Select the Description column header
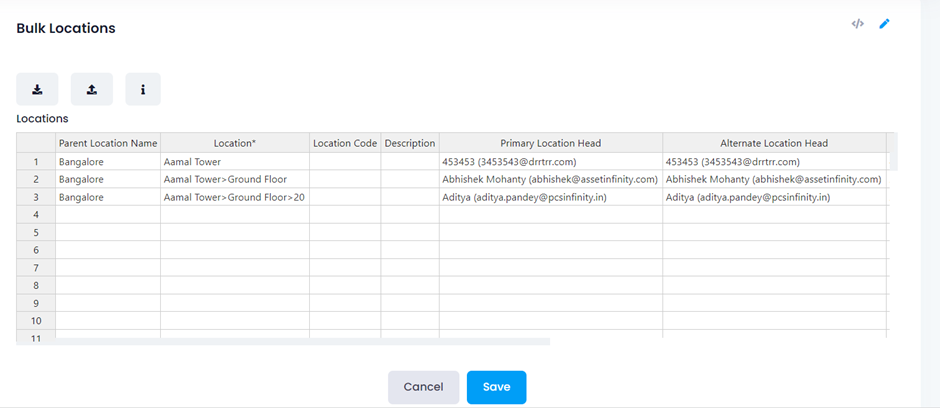The image size is (940, 408). coord(410,143)
